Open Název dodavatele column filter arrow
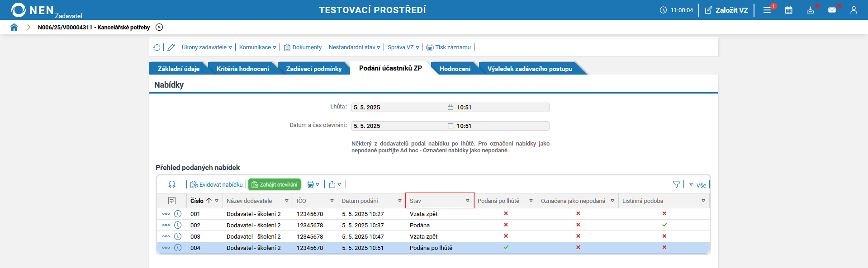Screen dimensions: 868x268 pyautogui.click(x=287, y=201)
